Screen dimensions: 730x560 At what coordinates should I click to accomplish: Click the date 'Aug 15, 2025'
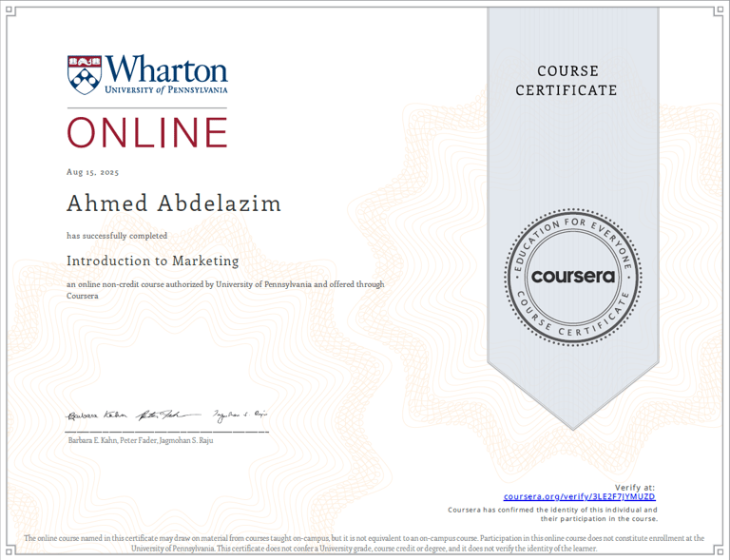92,172
